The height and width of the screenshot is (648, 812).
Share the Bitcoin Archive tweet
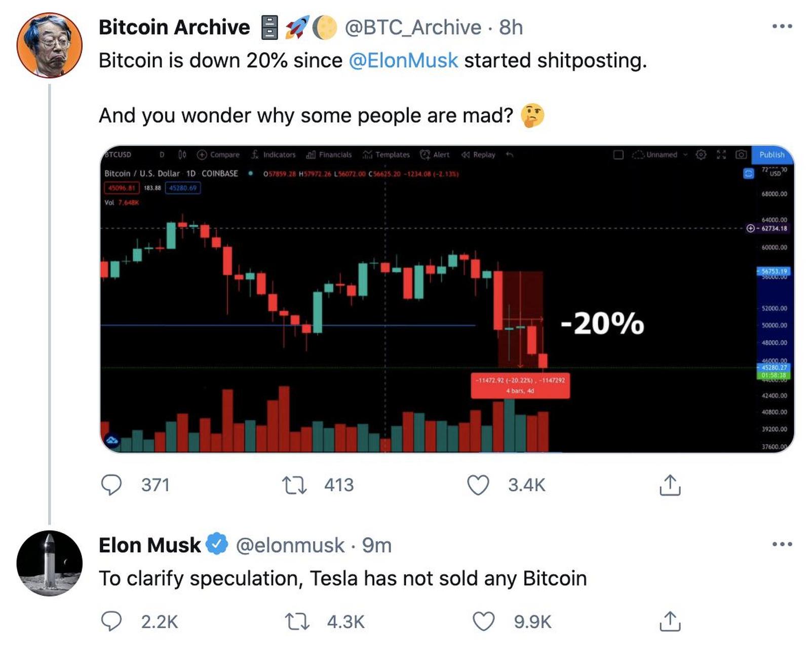(670, 484)
